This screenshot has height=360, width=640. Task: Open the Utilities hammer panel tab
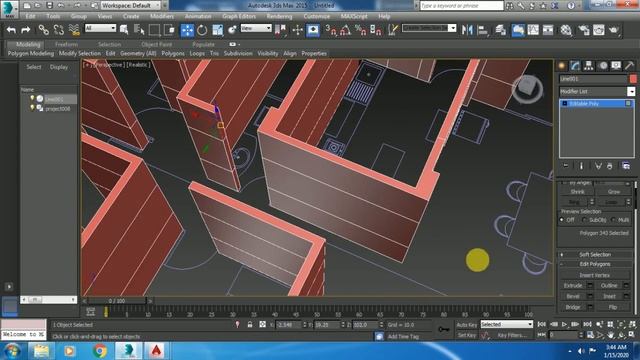629,66
